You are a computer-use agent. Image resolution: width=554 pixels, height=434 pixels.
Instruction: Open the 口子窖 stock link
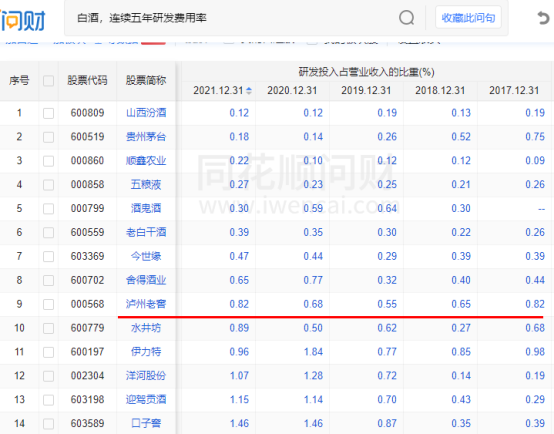pos(146,423)
